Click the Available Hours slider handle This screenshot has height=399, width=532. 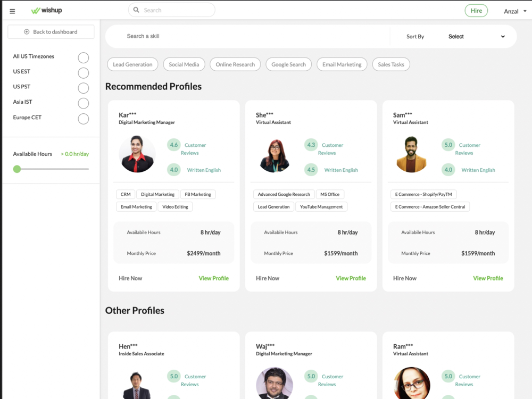click(17, 169)
